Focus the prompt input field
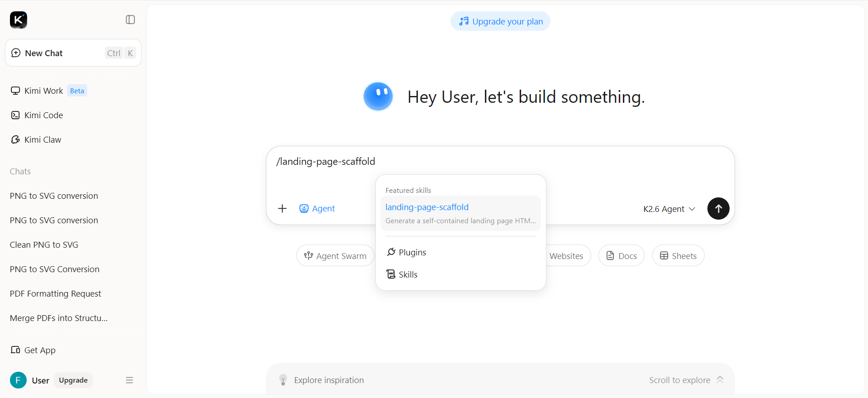This screenshot has width=868, height=398. [500, 162]
